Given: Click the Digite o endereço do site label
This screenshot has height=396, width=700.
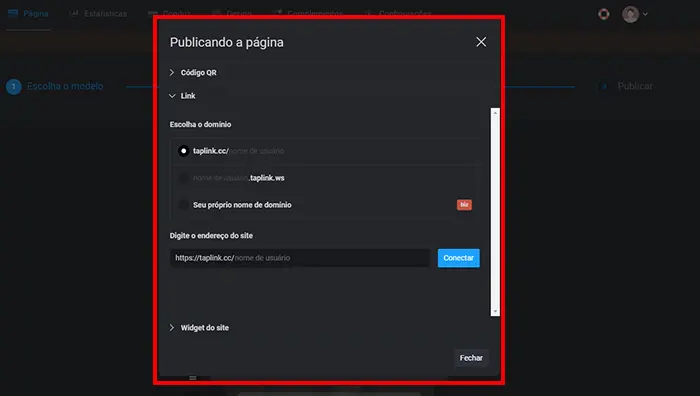Looking at the screenshot, I should point(211,236).
